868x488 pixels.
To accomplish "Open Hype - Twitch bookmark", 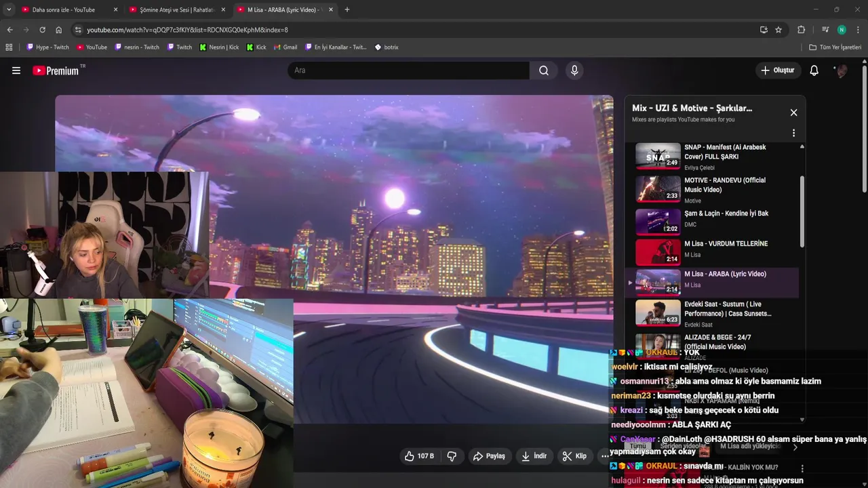I will pos(47,47).
